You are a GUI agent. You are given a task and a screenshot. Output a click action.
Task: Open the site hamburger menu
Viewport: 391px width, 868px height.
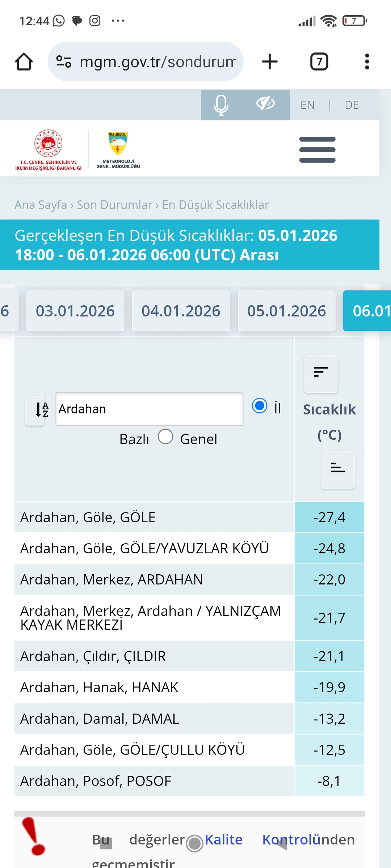point(318,150)
